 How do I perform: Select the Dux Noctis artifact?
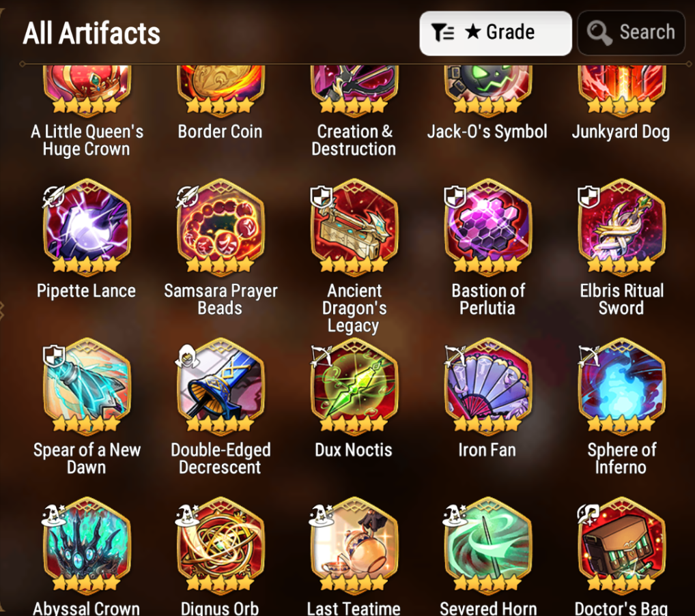(354, 384)
